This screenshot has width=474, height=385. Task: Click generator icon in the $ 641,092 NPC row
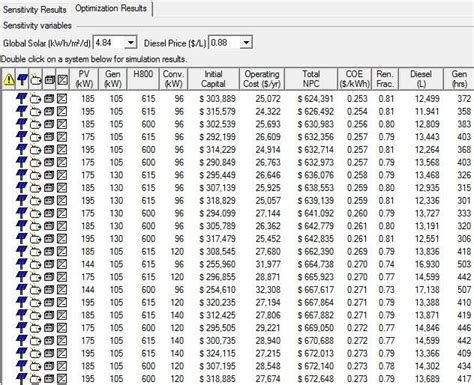35,213
